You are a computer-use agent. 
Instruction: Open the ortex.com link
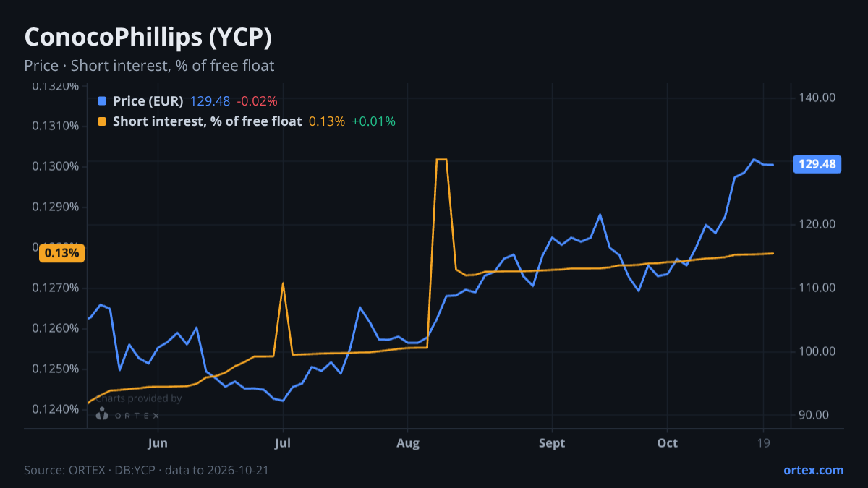click(x=814, y=470)
